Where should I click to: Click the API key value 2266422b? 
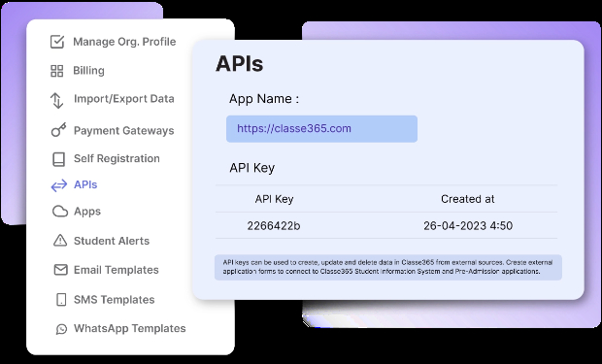pos(274,226)
